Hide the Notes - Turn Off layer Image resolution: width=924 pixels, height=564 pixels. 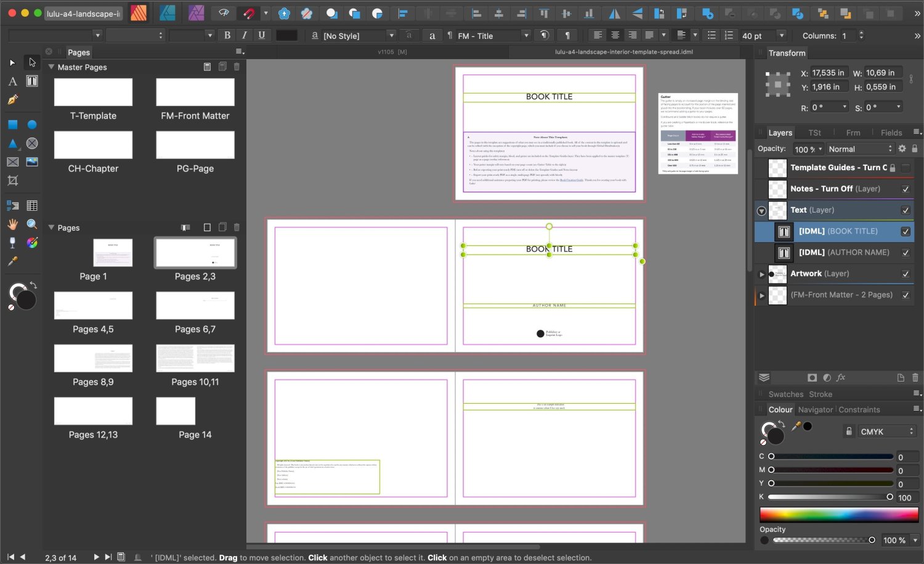coord(906,189)
